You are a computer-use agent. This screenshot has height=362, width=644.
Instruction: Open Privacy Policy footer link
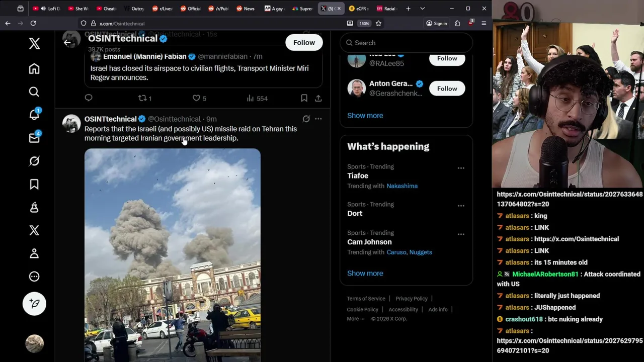coord(412,299)
